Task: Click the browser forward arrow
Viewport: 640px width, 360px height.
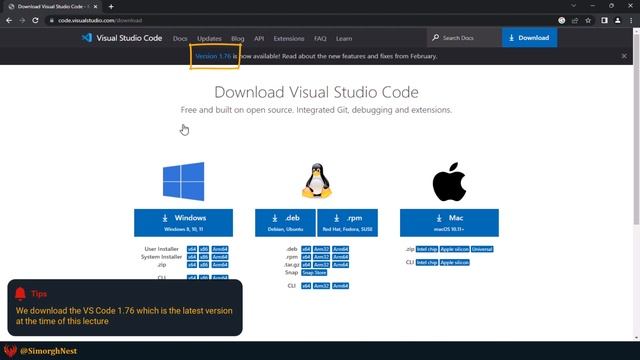Action: [x=22, y=20]
